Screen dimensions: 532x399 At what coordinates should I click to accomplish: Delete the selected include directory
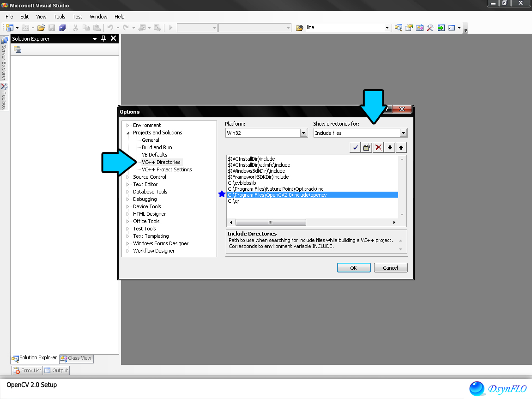(378, 147)
